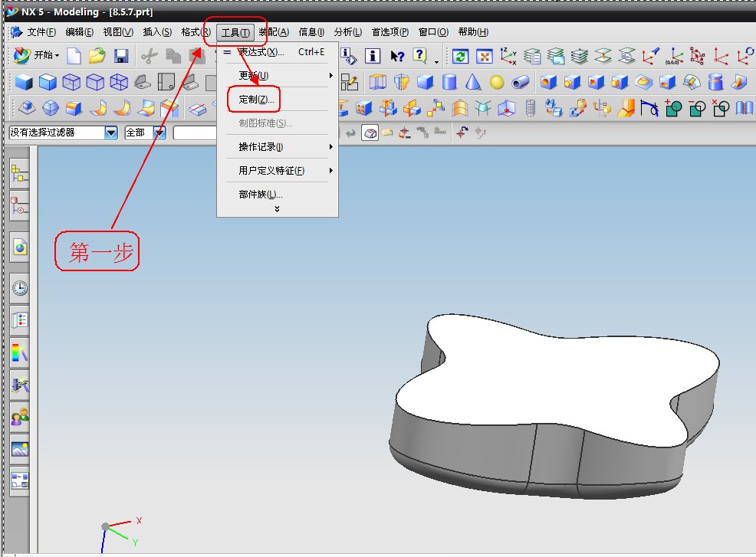
Task: Click the landscape picture icon in left sidebar
Action: [19, 448]
